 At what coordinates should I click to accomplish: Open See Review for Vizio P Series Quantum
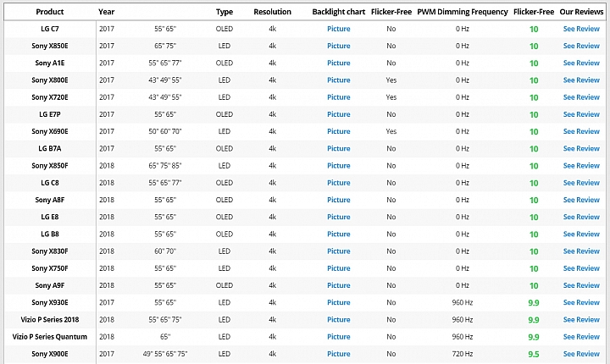tap(581, 337)
